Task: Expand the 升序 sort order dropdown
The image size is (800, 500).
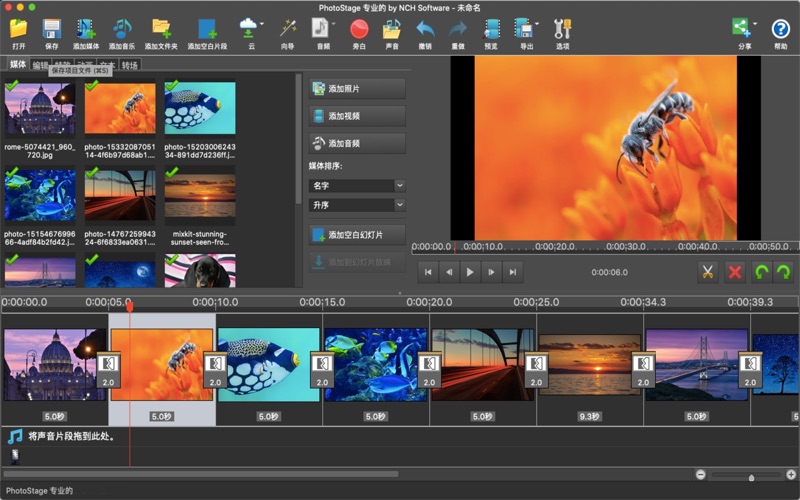Action: [357, 205]
